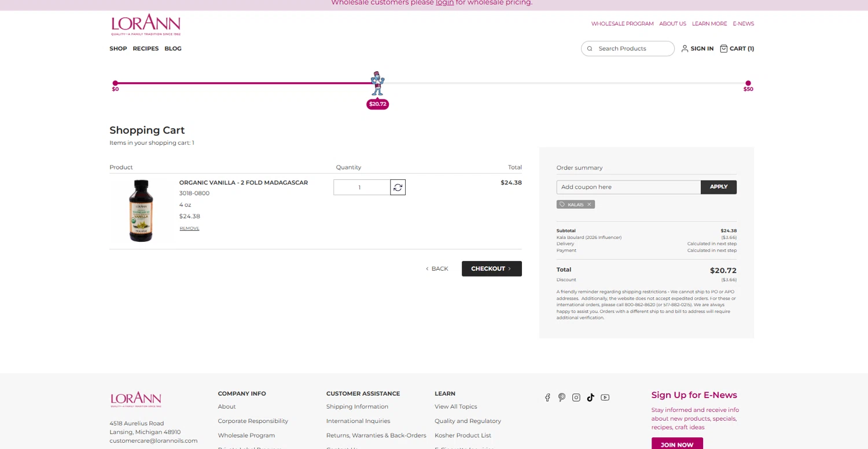
Task: Apply the coupon with APPLY button
Action: [x=719, y=187]
